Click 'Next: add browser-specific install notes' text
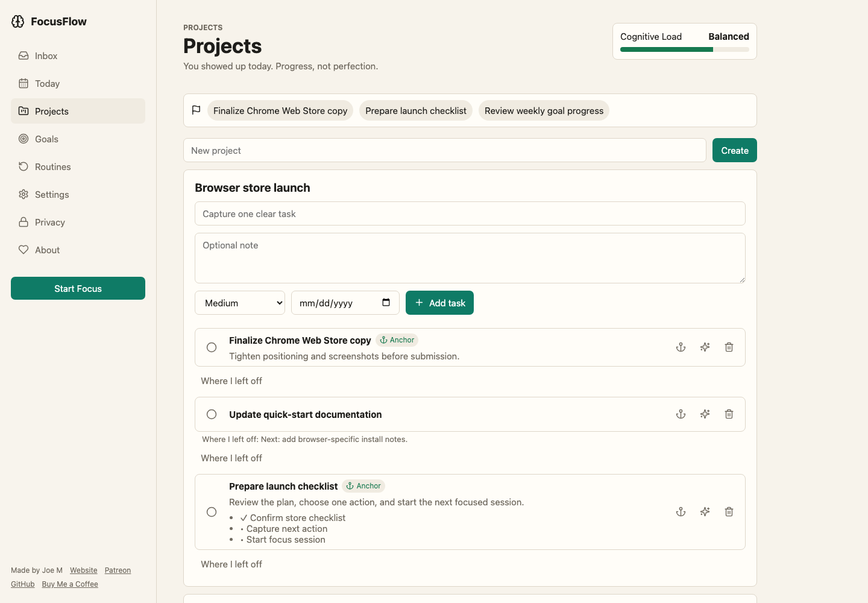868x603 pixels. 334,440
